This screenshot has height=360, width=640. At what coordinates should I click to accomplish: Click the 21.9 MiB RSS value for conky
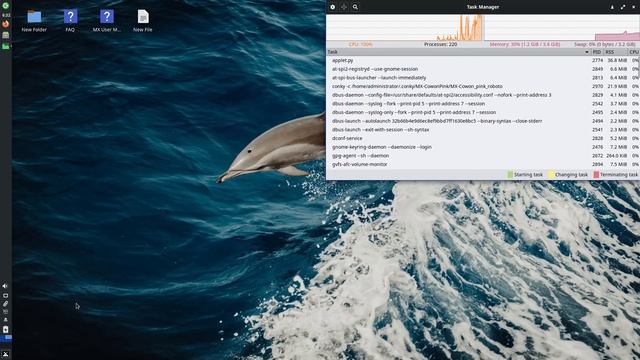pos(617,86)
